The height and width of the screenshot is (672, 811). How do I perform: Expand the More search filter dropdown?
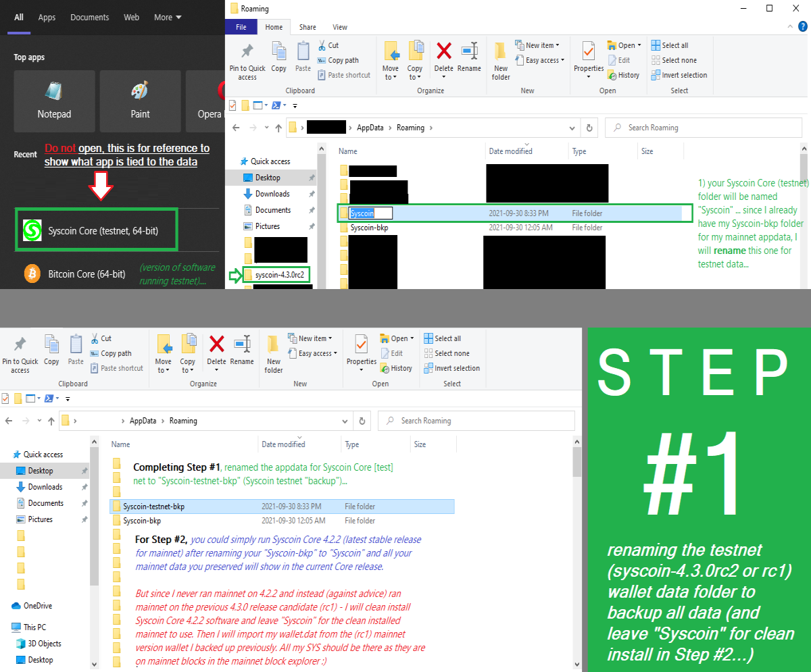(168, 18)
